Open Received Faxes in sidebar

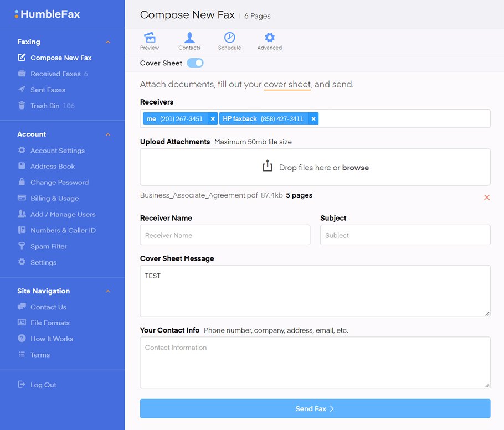[x=55, y=74]
